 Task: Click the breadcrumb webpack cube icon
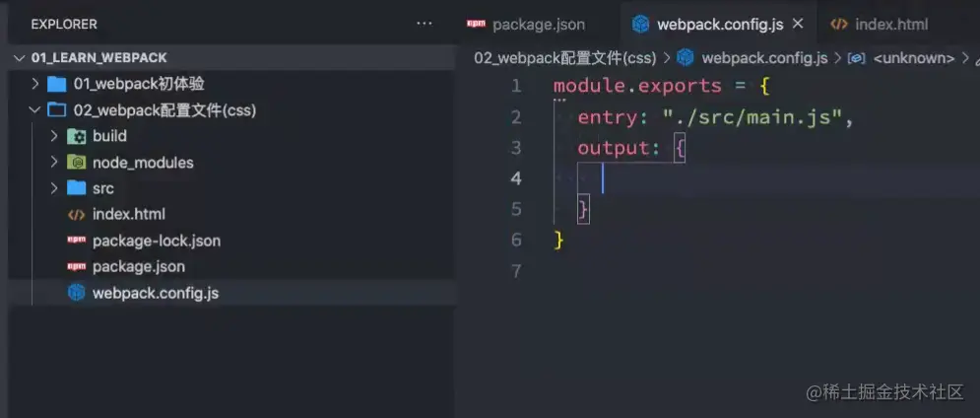686,57
